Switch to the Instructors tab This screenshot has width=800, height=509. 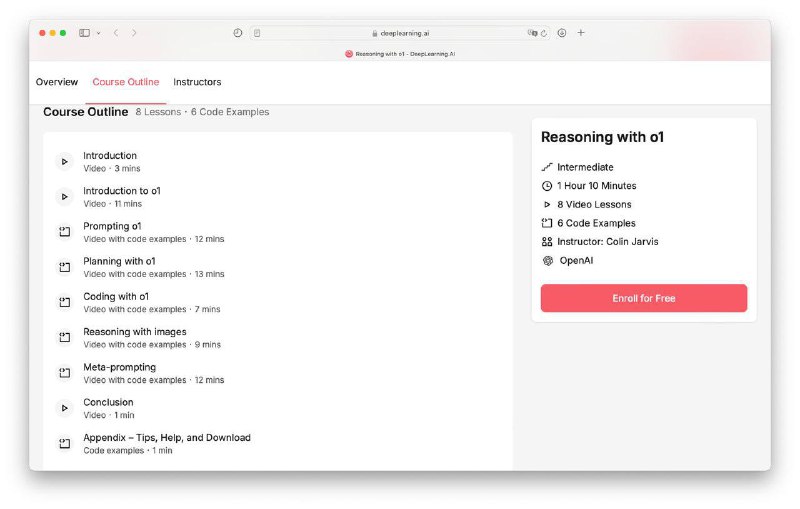[x=197, y=82]
